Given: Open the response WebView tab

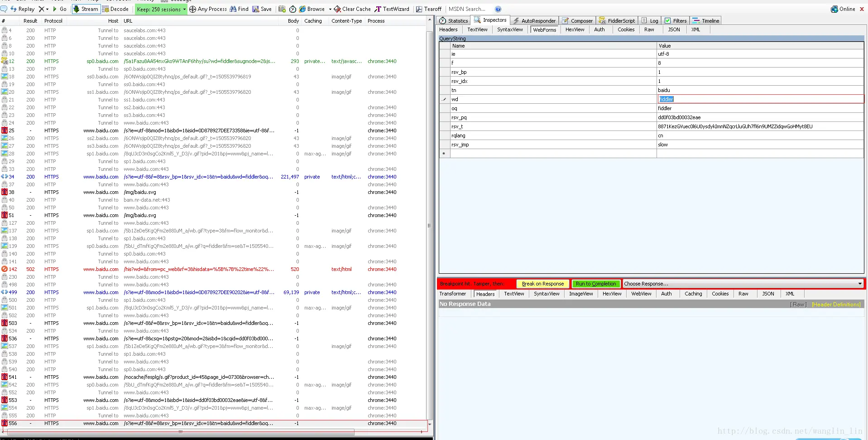Looking at the screenshot, I should pos(641,294).
